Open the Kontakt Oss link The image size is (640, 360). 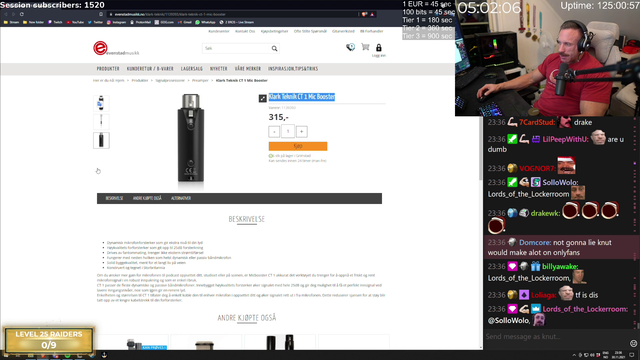pyautogui.click(x=245, y=31)
